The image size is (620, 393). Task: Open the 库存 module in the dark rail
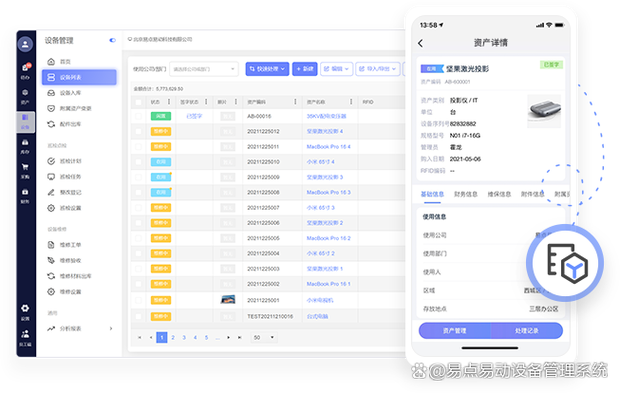(x=25, y=146)
